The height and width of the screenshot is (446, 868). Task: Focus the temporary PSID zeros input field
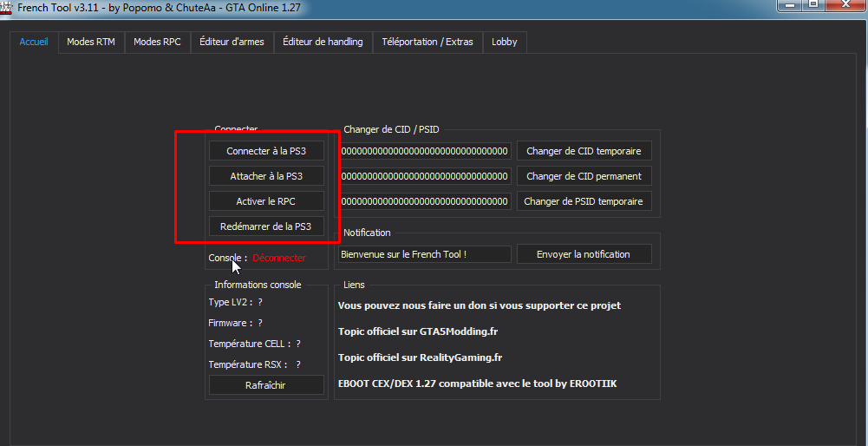point(425,201)
